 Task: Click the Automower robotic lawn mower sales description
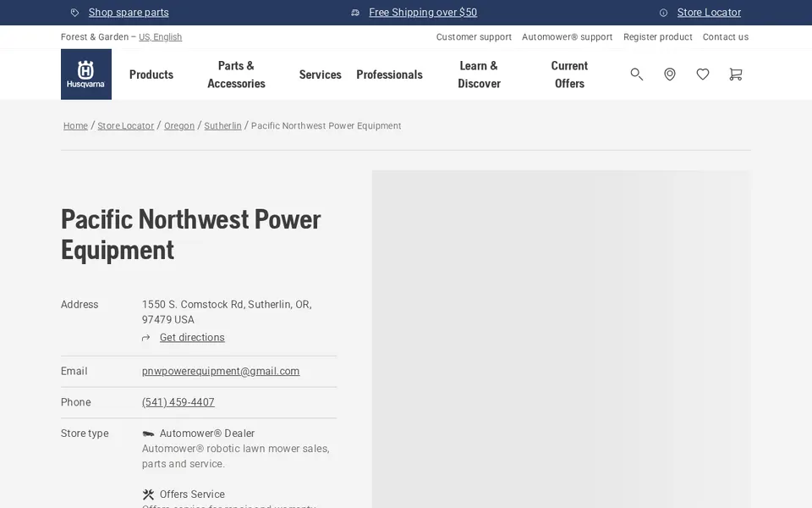click(236, 456)
